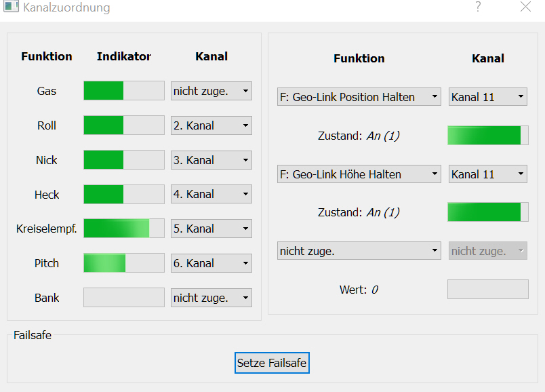Expand the Bank channel dropdown
The image size is (545, 392).
[x=211, y=298]
